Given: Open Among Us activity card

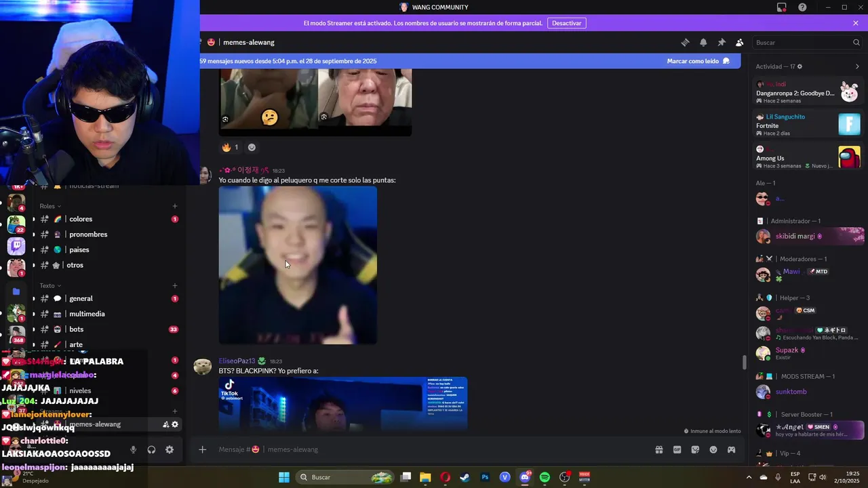Looking at the screenshot, I should pyautogui.click(x=808, y=157).
